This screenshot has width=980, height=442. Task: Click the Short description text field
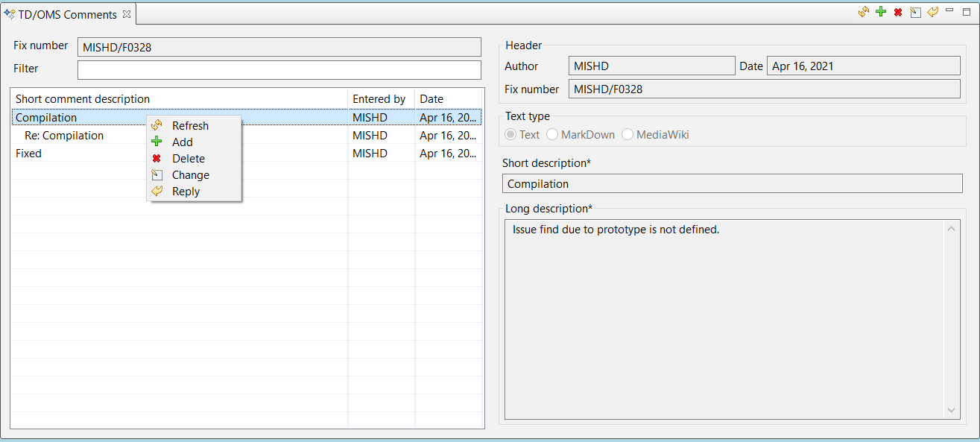732,183
